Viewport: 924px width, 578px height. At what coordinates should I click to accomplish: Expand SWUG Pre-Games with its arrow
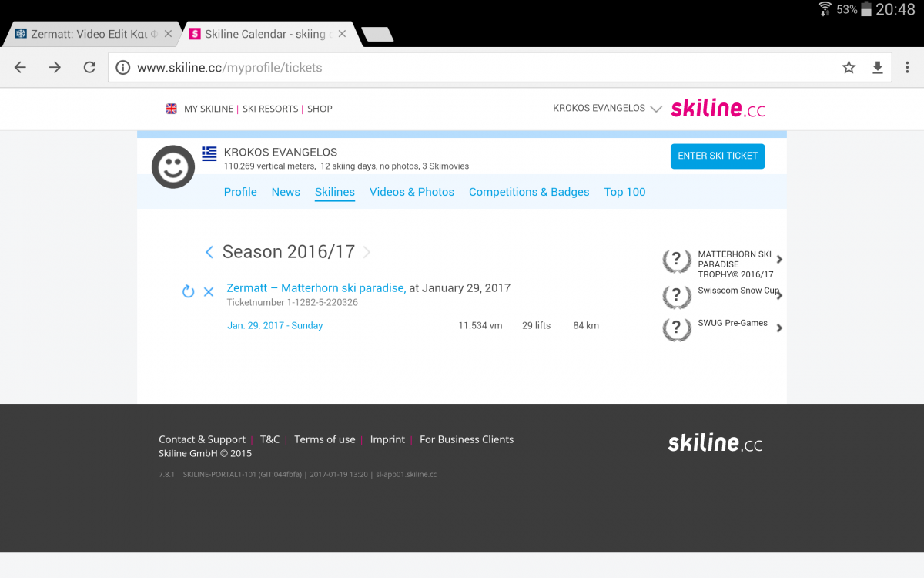pyautogui.click(x=779, y=328)
